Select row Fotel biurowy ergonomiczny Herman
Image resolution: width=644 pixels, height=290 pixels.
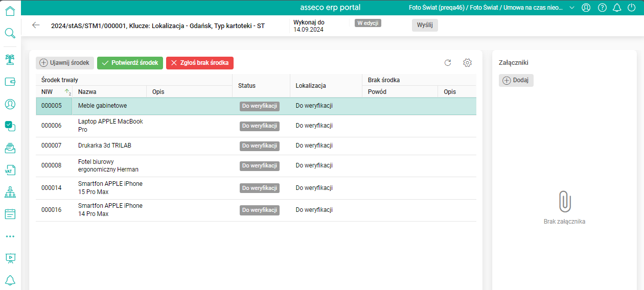[x=256, y=165]
